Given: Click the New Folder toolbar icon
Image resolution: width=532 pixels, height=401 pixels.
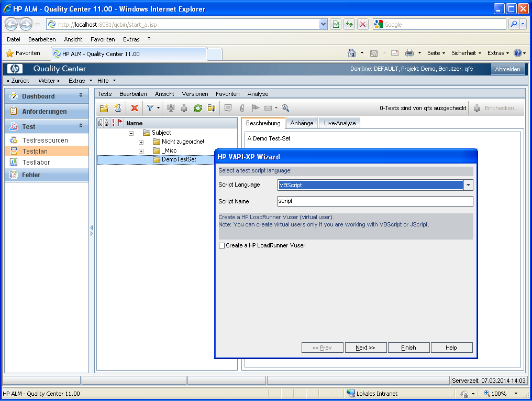Looking at the screenshot, I should 104,108.
